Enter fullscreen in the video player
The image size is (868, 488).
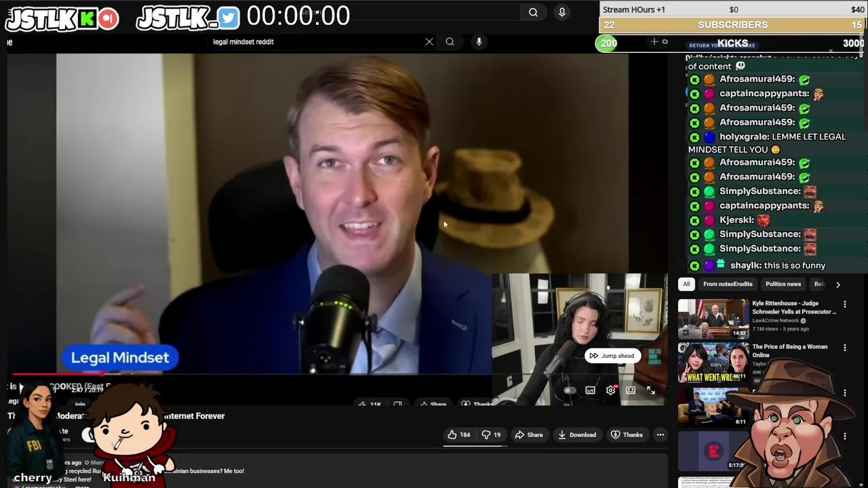tap(651, 390)
